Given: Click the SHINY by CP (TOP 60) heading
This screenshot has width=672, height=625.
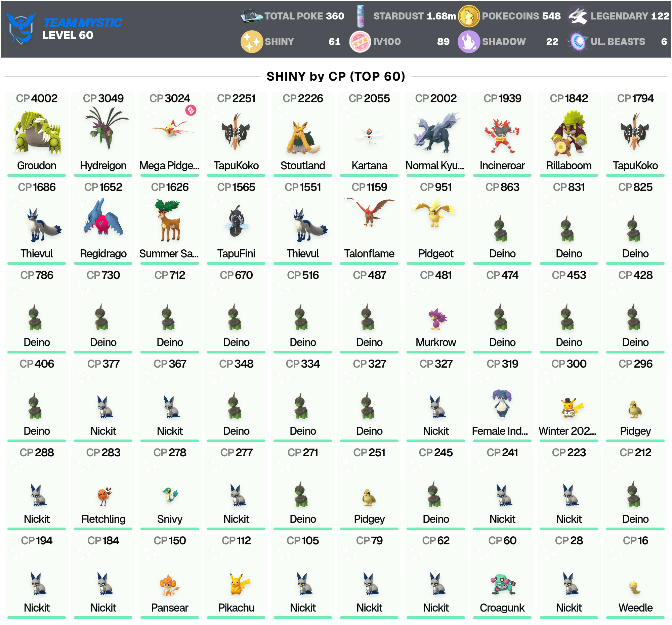Looking at the screenshot, I should tap(336, 76).
